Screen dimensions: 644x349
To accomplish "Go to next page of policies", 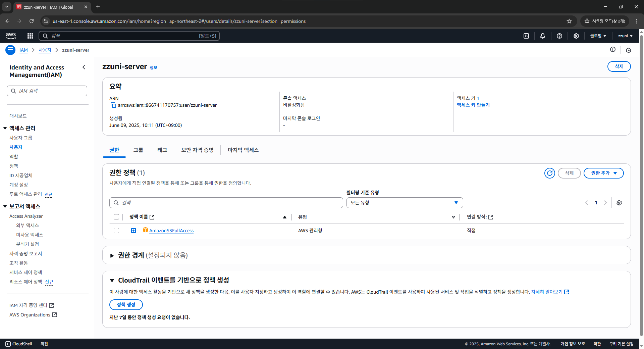I will pos(605,203).
